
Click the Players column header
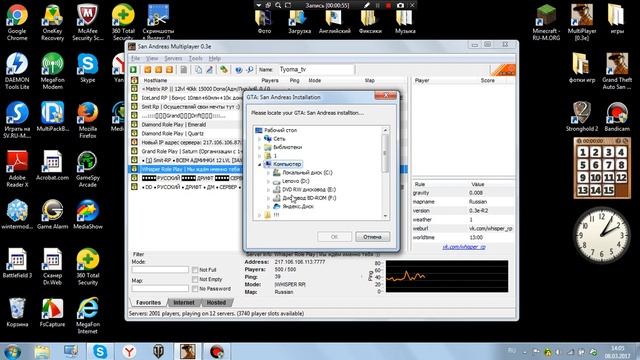pyautogui.click(x=270, y=80)
